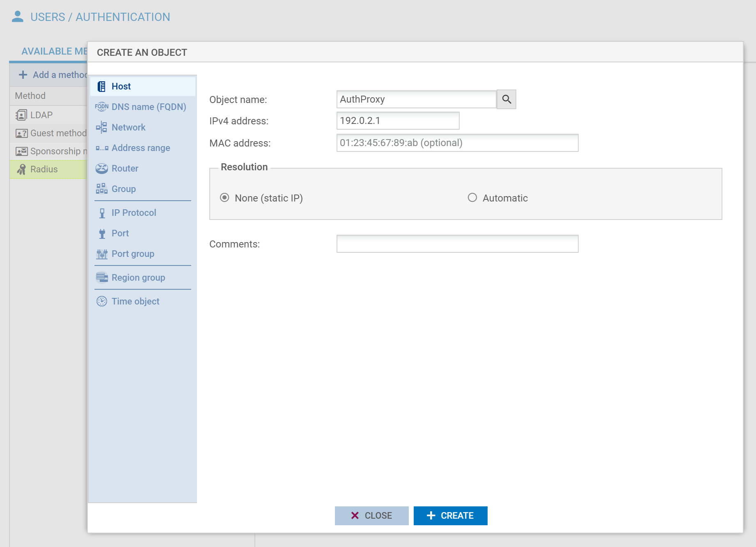Click the search magnifier beside Object name

[x=506, y=99]
